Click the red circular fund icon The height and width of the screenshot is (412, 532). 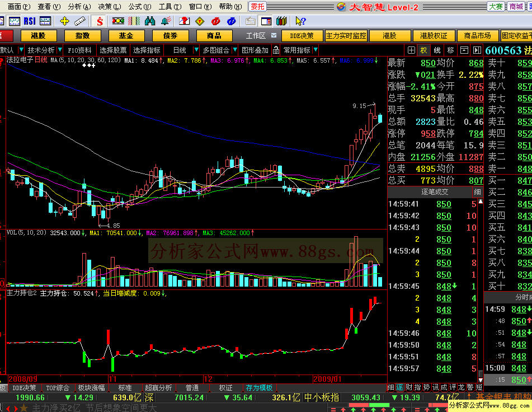(x=215, y=21)
